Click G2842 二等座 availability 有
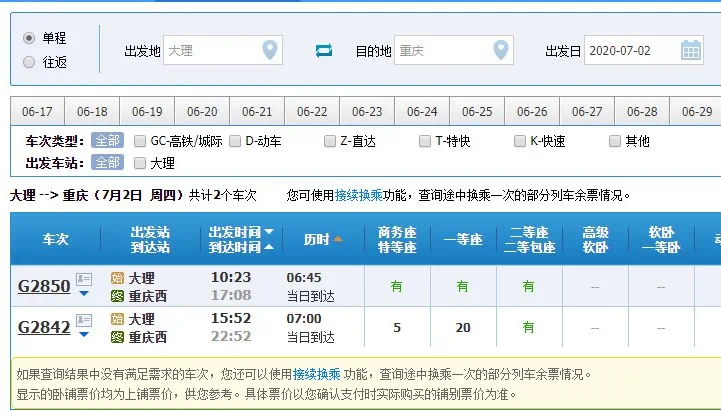 pyautogui.click(x=529, y=327)
